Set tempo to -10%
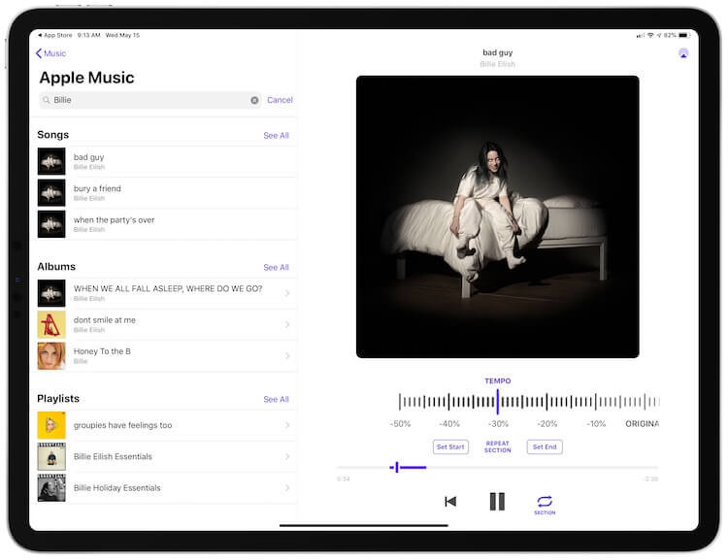 [x=596, y=424]
